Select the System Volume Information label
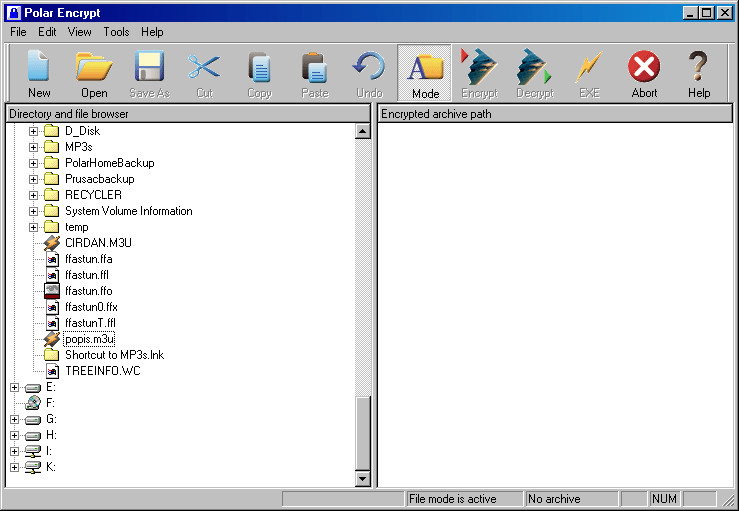This screenshot has height=511, width=739. tap(129, 211)
